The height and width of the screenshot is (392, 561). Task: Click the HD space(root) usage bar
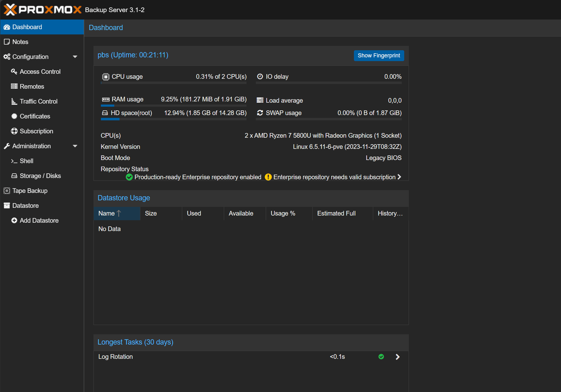pos(174,119)
